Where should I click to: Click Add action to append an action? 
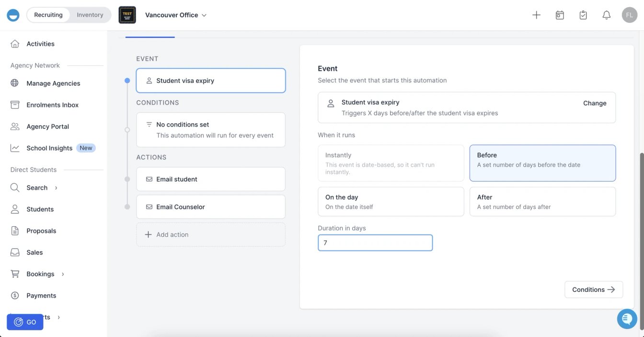[211, 234]
